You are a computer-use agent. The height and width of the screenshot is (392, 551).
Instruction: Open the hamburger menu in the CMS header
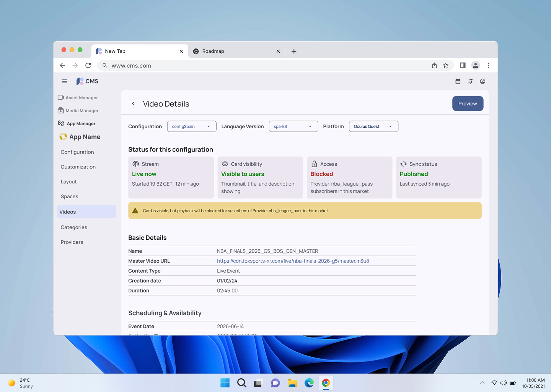click(x=64, y=81)
